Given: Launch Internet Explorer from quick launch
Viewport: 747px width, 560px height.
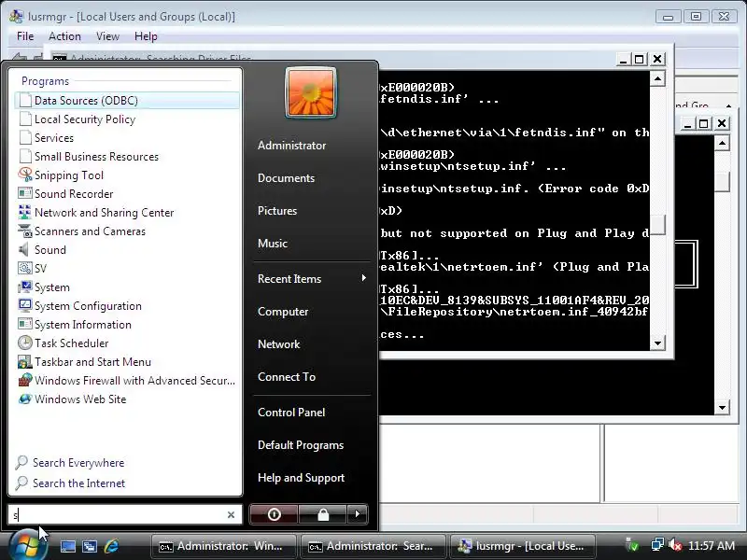Looking at the screenshot, I should (x=111, y=546).
